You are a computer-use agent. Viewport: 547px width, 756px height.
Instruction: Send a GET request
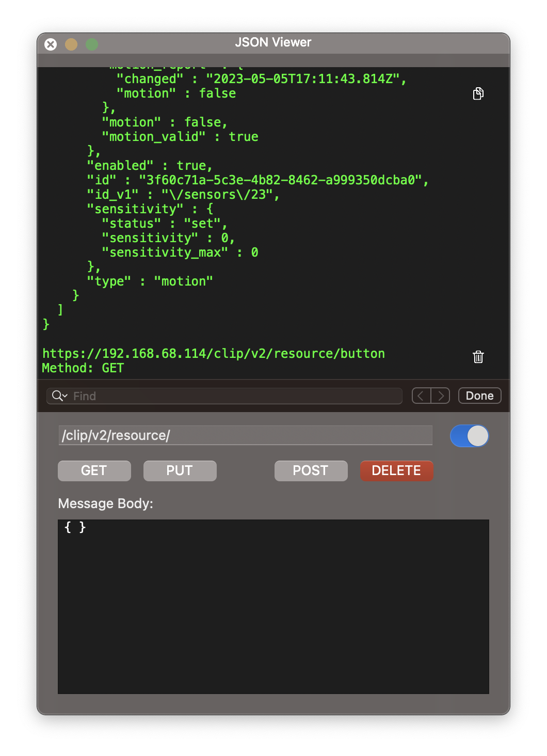pyautogui.click(x=94, y=471)
